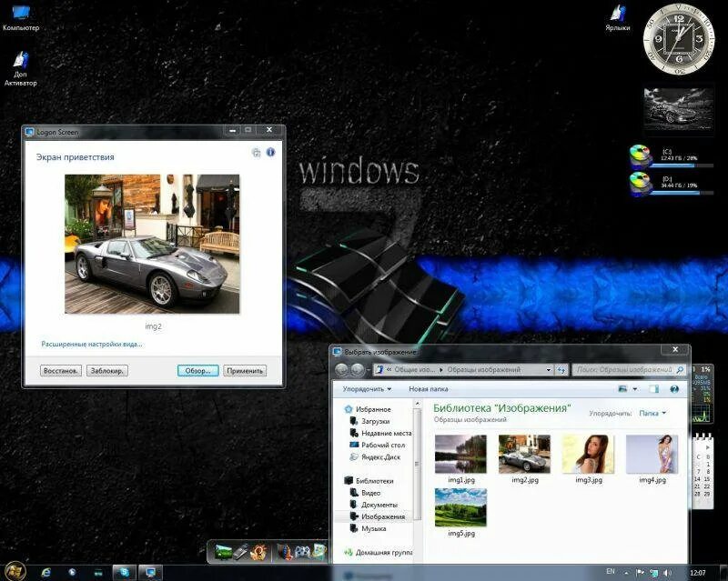Click the C: drive usage bar
The width and height of the screenshot is (728, 581).
(681, 165)
